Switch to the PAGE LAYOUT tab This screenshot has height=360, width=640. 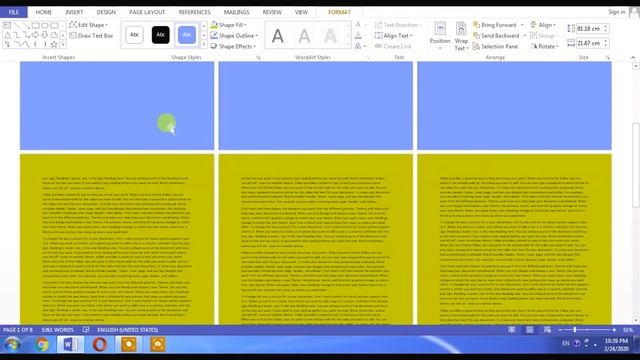147,12
